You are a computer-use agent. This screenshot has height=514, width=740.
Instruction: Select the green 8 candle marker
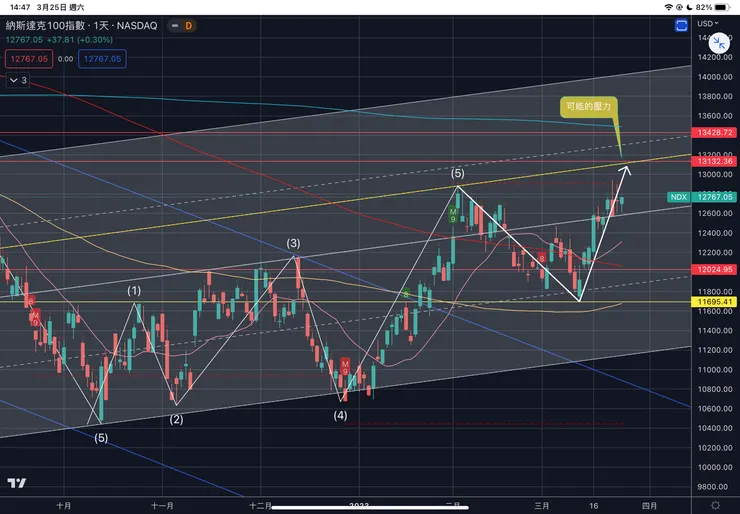[x=406, y=295]
